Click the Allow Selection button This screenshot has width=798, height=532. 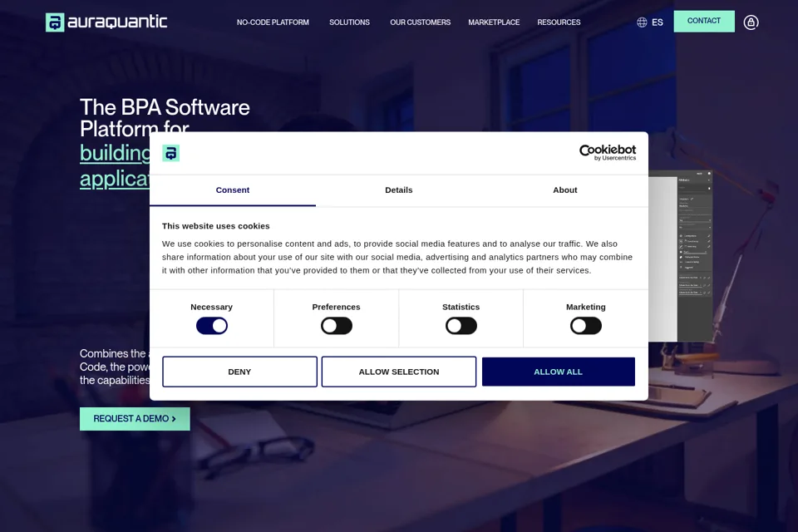click(398, 372)
